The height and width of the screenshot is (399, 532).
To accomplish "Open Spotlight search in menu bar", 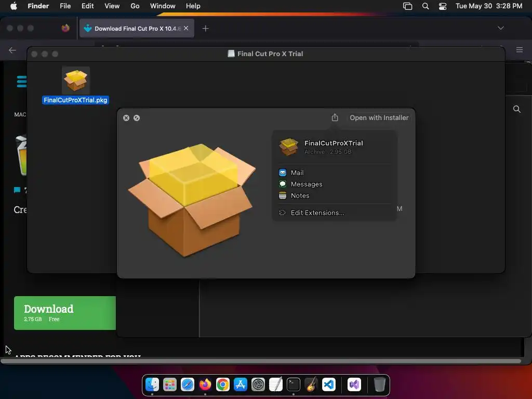I will [425, 6].
